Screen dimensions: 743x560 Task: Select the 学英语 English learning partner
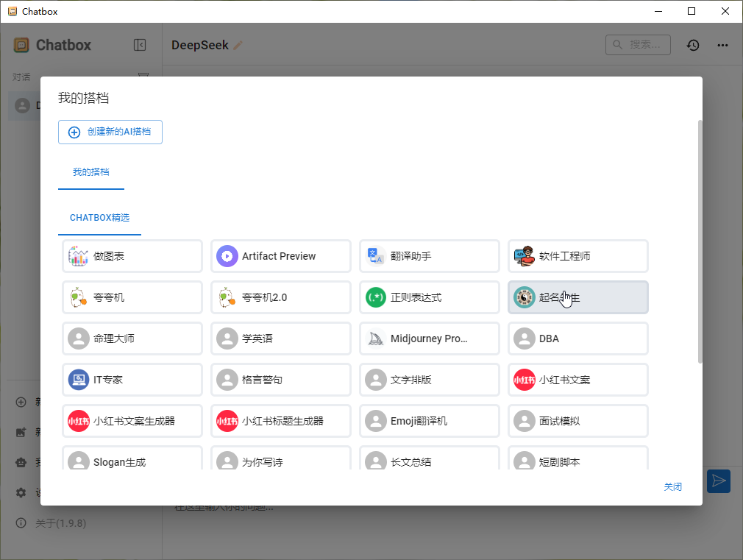(281, 339)
